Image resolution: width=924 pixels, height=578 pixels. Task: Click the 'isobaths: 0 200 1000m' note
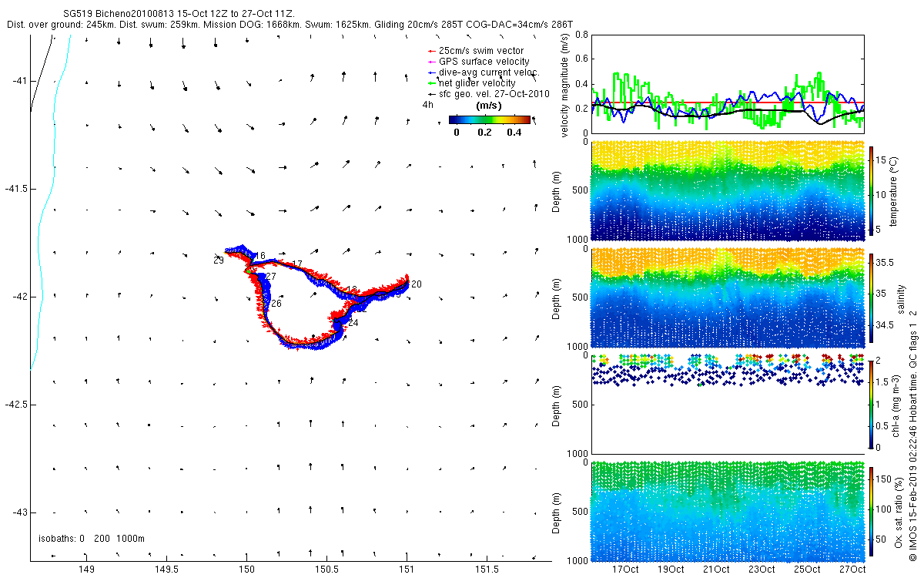click(x=91, y=538)
